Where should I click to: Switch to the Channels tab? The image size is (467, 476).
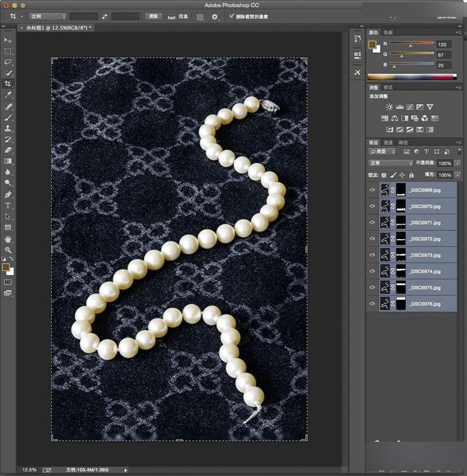click(x=388, y=142)
